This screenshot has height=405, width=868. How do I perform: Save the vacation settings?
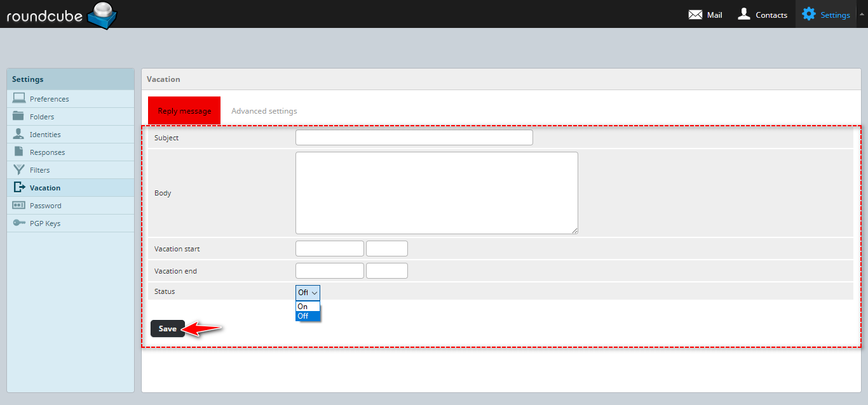(168, 328)
